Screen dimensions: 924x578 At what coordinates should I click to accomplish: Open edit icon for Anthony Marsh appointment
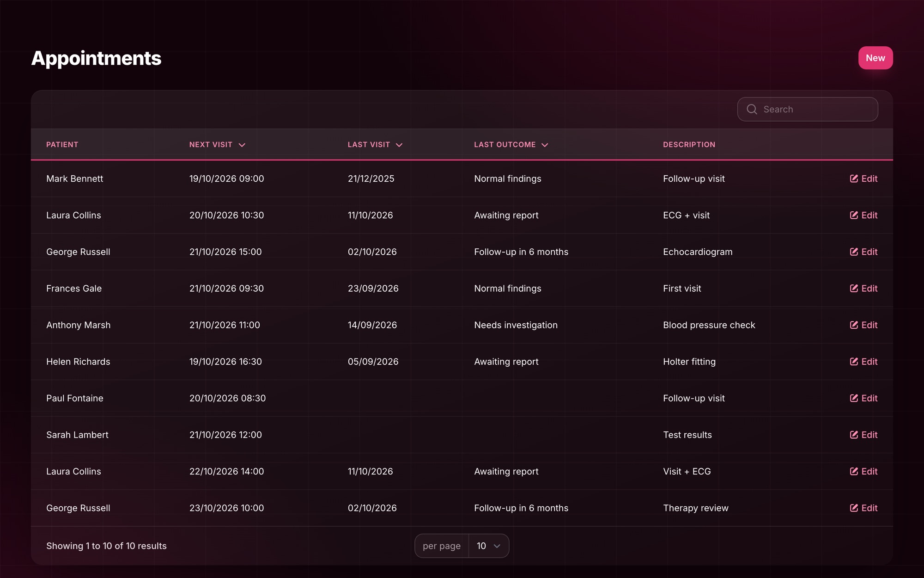click(854, 325)
